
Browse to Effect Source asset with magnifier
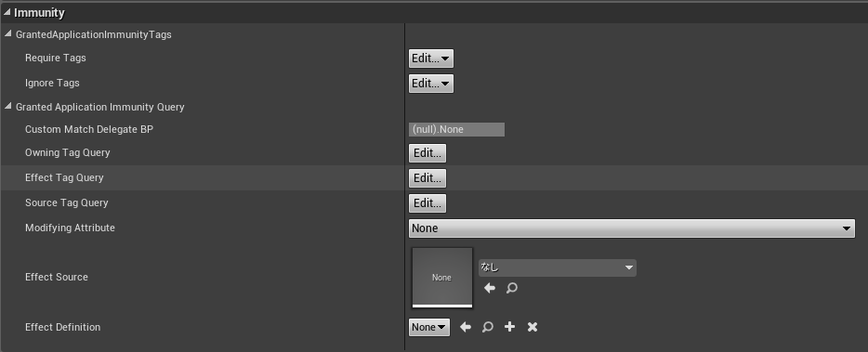click(x=512, y=288)
